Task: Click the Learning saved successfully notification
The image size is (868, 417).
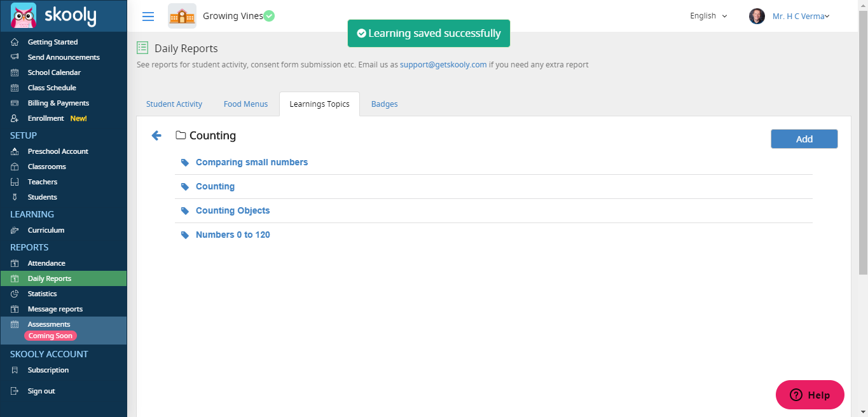Action: click(x=429, y=33)
